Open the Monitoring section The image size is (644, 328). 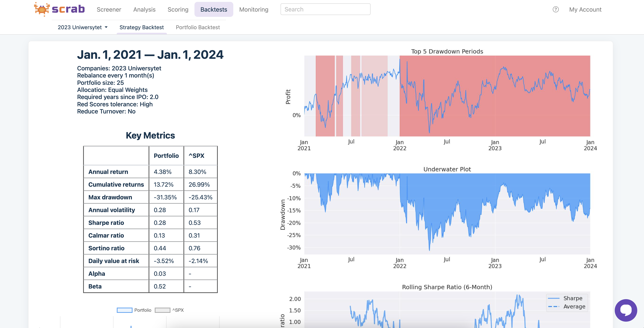[x=254, y=10]
